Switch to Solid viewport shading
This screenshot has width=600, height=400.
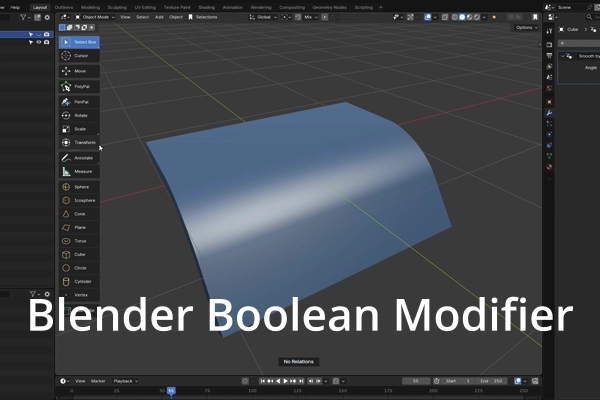[462, 17]
